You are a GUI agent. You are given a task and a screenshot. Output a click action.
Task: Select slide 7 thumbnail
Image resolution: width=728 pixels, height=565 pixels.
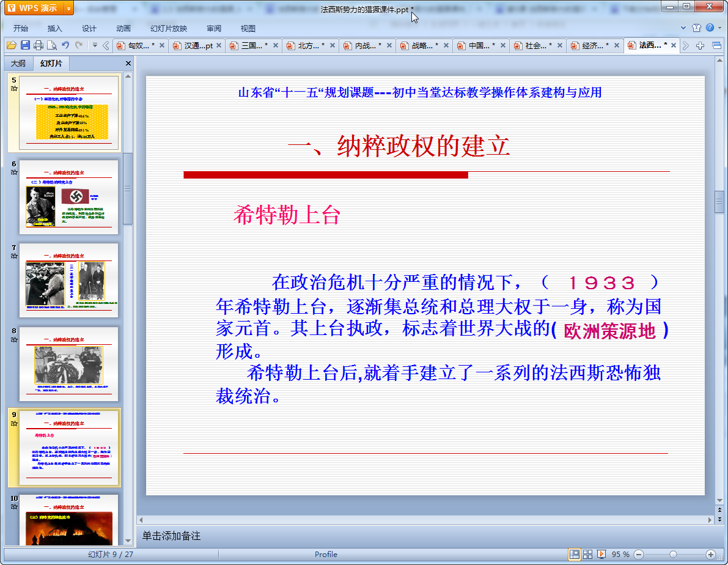(68, 280)
